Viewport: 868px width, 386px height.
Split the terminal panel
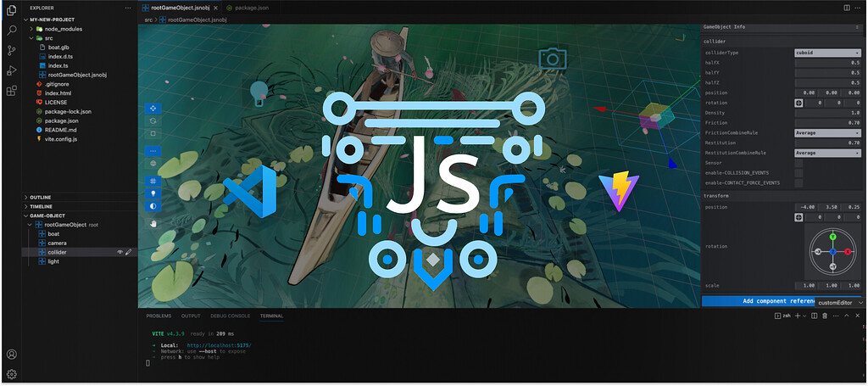point(814,316)
